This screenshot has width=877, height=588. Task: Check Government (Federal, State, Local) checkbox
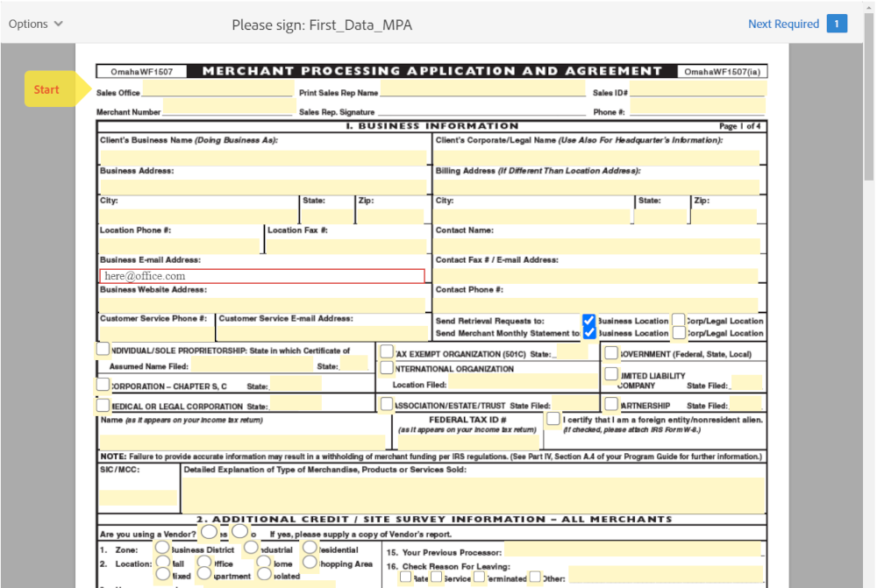611,352
